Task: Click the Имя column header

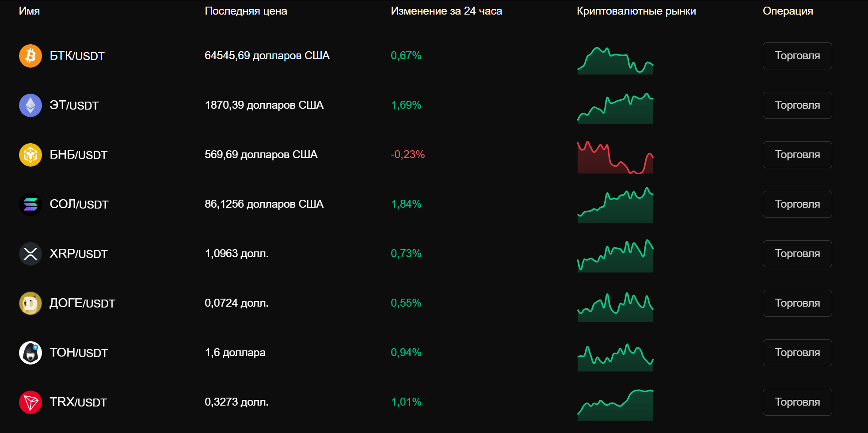Action: click(x=29, y=11)
